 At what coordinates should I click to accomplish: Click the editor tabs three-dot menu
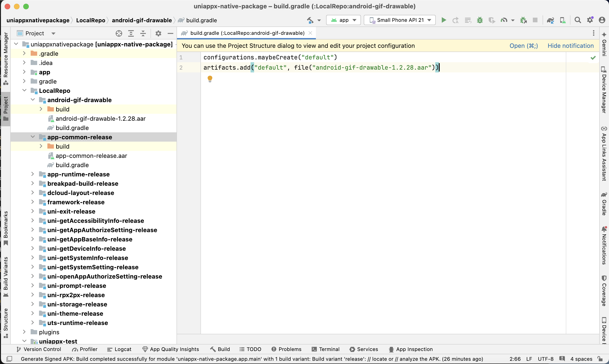point(593,33)
